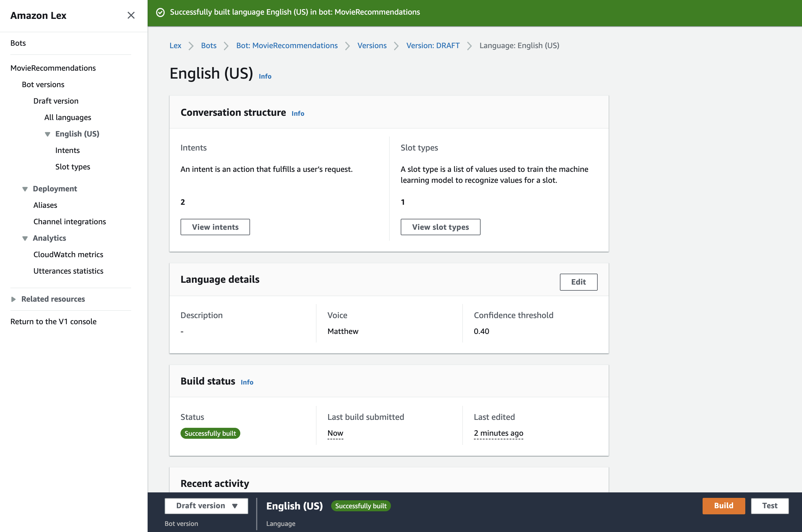Open Info link next to English (US) heading
Image resolution: width=802 pixels, height=532 pixels.
point(265,76)
